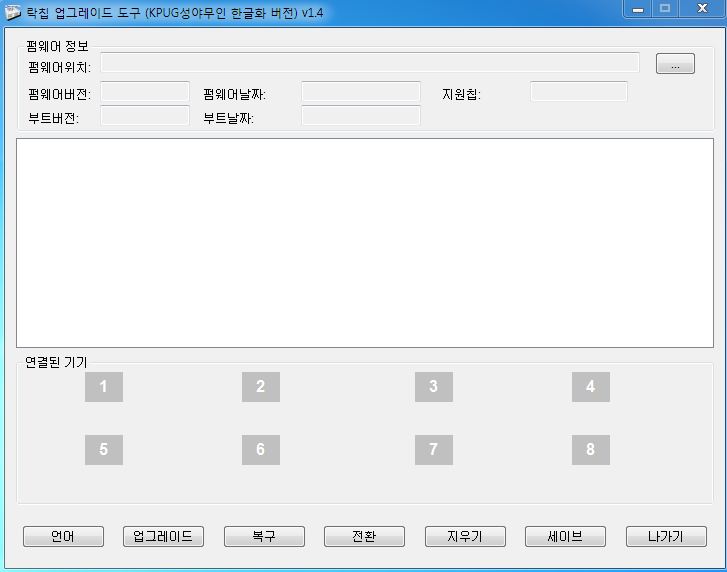Pick device slot number 6

[260, 450]
